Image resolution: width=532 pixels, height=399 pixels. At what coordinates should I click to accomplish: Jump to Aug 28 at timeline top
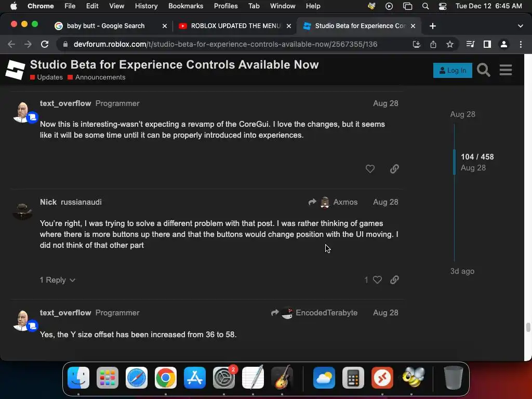click(x=462, y=114)
